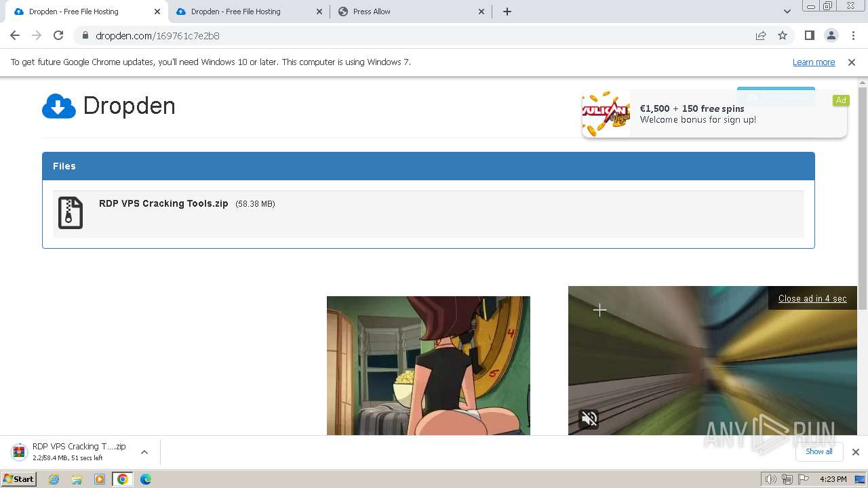Viewport: 868px width, 488px height.
Task: Unmute the video ad
Action: pyautogui.click(x=589, y=419)
